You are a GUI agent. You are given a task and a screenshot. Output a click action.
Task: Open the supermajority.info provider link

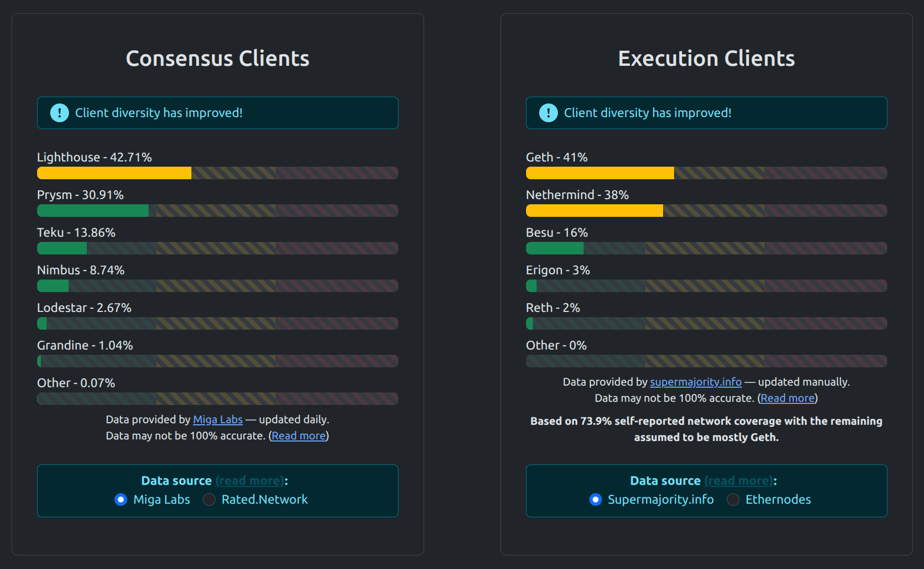(695, 382)
